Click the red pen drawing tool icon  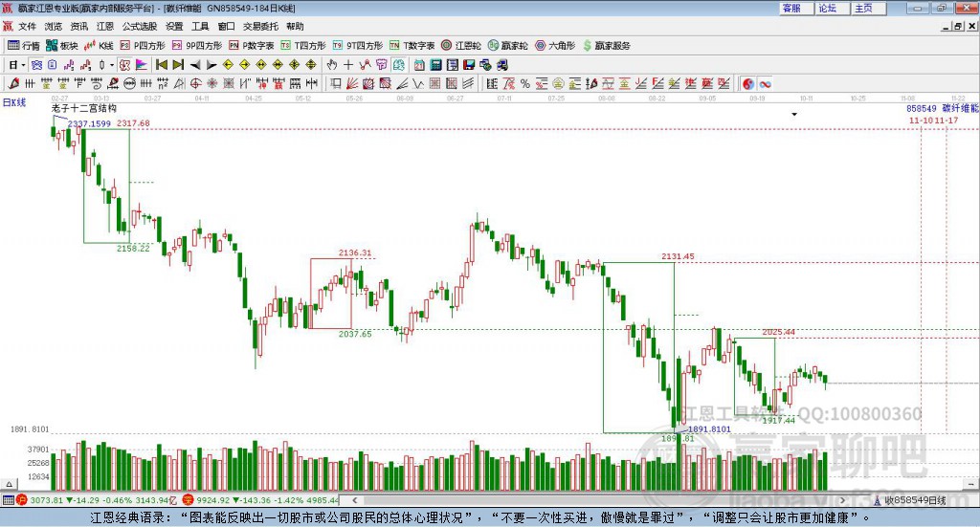click(13, 83)
